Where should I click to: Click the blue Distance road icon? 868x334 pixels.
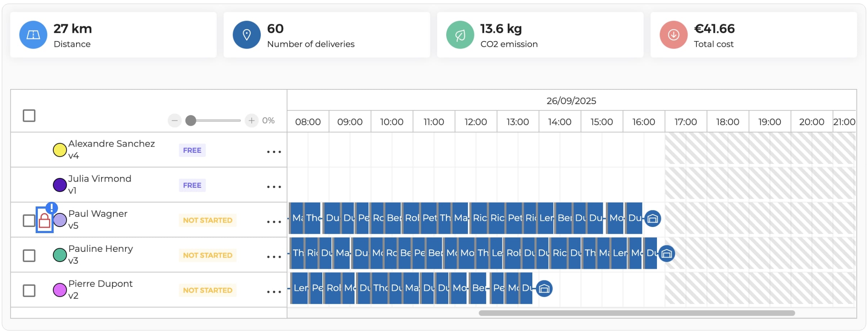point(33,35)
